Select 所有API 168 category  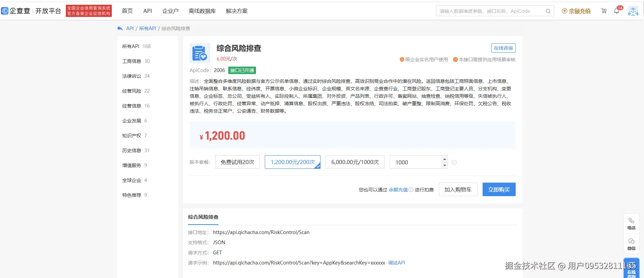tap(136, 46)
